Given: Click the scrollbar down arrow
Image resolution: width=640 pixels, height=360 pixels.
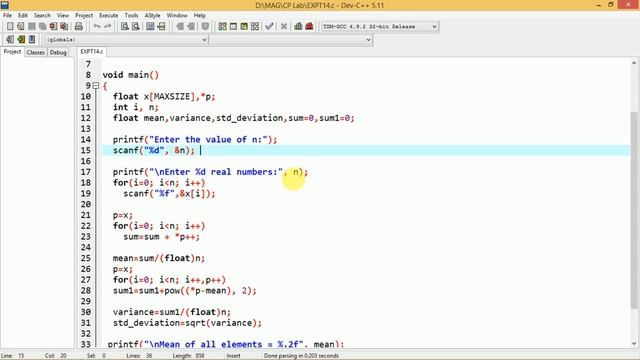Looking at the screenshot, I should coord(634,344).
